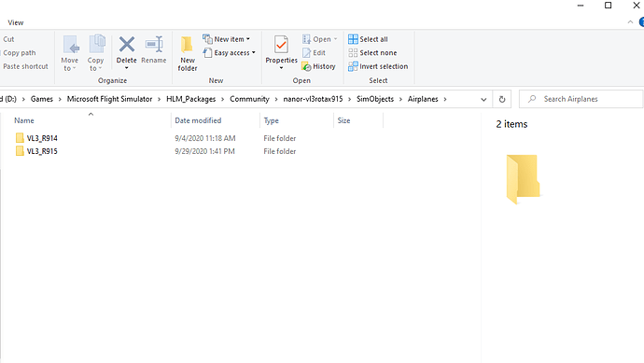The height and width of the screenshot is (363, 644).
Task: Click the Delete X icon
Action: click(x=127, y=45)
